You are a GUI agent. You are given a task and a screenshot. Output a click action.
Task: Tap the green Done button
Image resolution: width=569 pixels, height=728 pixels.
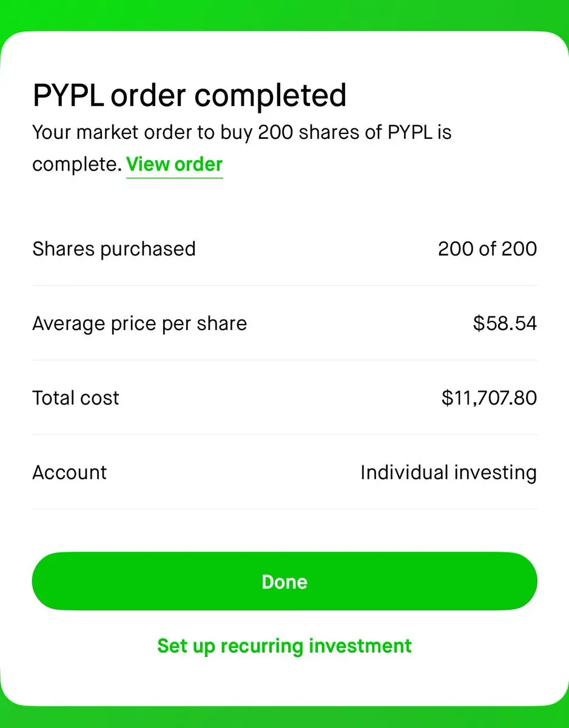tap(284, 581)
